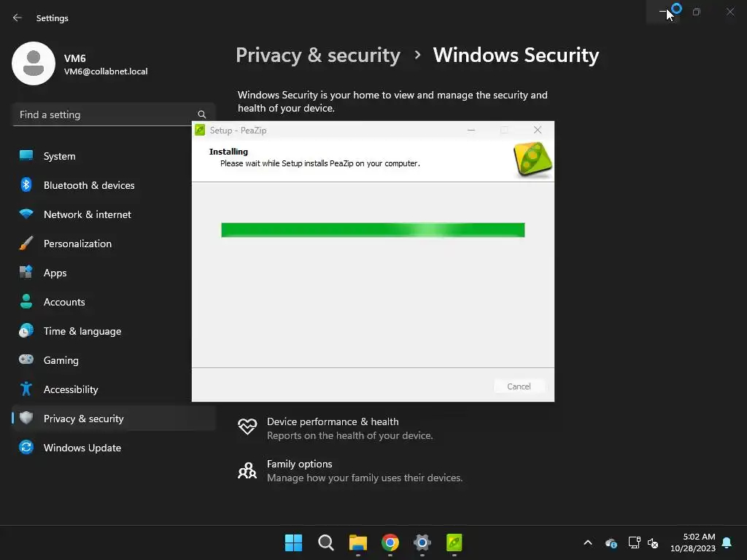The width and height of the screenshot is (747, 560).
Task: Minimize the Settings window
Action: tap(662, 12)
